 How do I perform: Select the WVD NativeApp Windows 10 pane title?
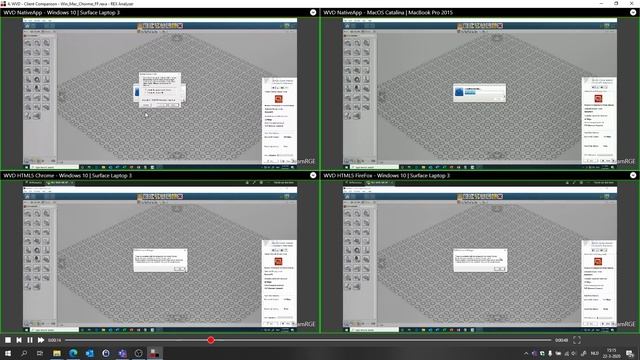point(62,13)
